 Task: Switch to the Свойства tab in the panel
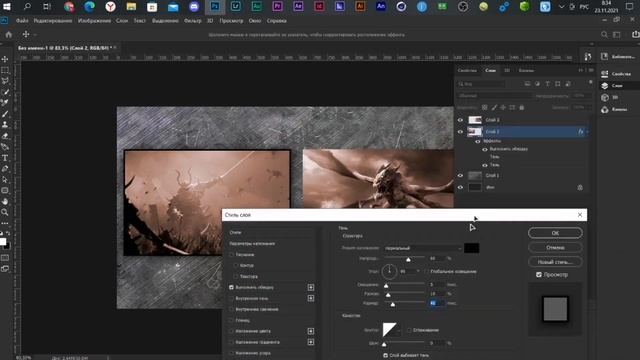tap(467, 71)
